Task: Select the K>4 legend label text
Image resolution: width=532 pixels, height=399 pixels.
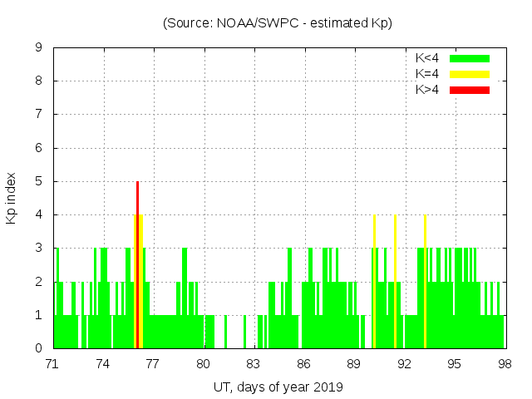Action: tap(426, 90)
